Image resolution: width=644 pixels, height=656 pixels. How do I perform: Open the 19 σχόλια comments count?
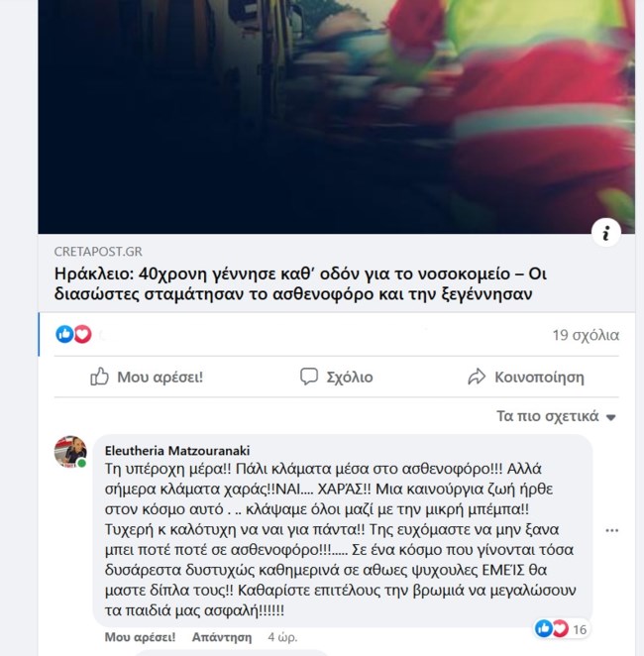pyautogui.click(x=586, y=335)
